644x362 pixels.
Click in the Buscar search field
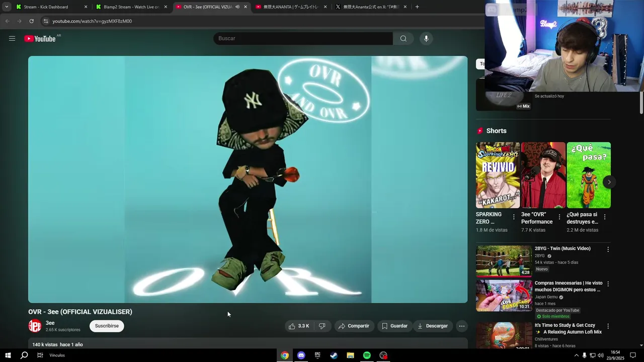(303, 39)
